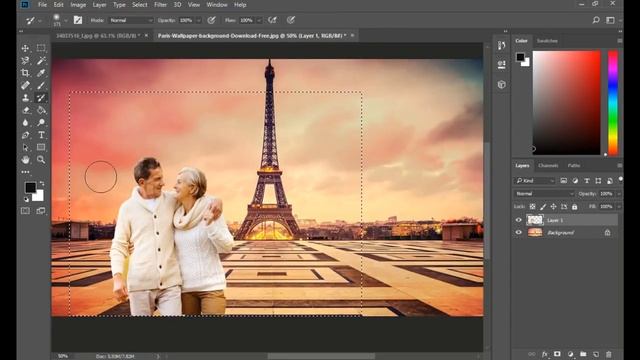Viewport: 640px width, 360px height.
Task: Open the brush preset picker dropdown
Action: pyautogui.click(x=66, y=20)
